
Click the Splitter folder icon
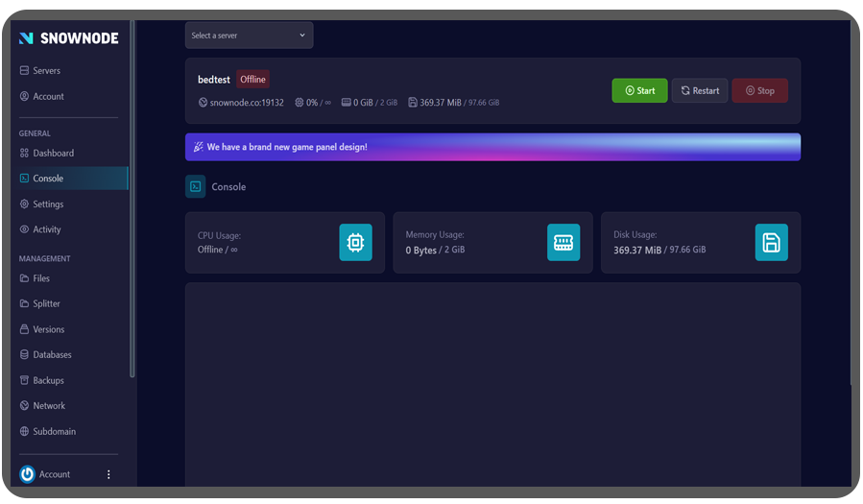24,303
